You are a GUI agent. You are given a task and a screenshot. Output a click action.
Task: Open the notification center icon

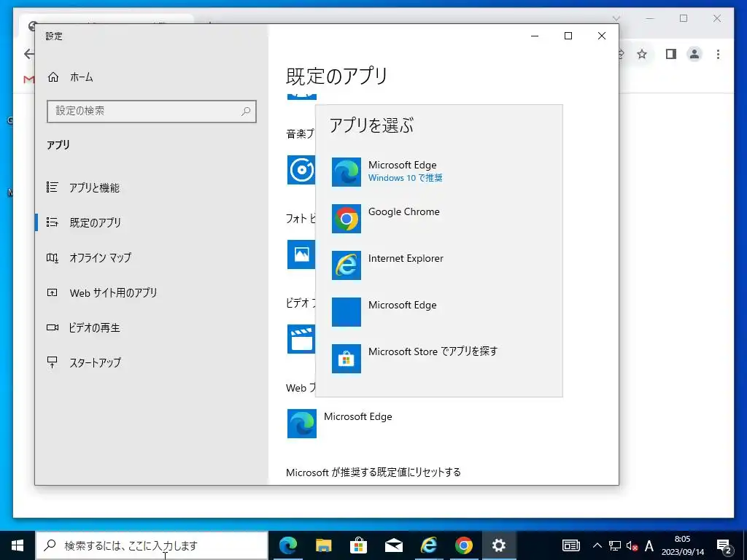pyautogui.click(x=724, y=545)
